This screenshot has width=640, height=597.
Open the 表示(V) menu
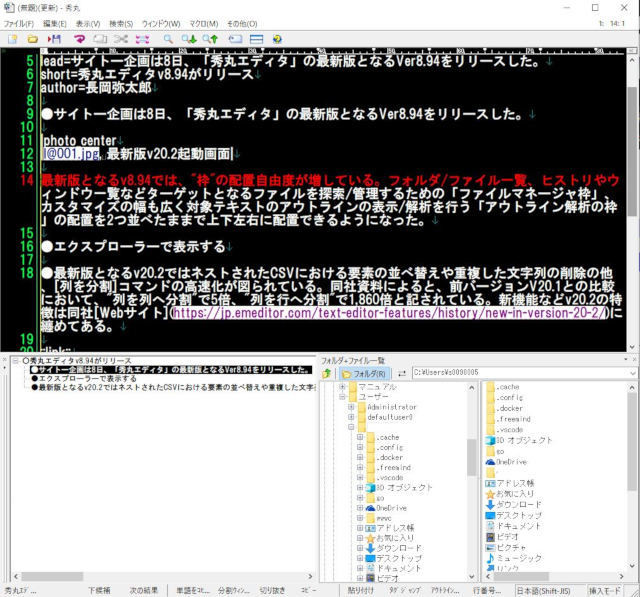(88, 24)
